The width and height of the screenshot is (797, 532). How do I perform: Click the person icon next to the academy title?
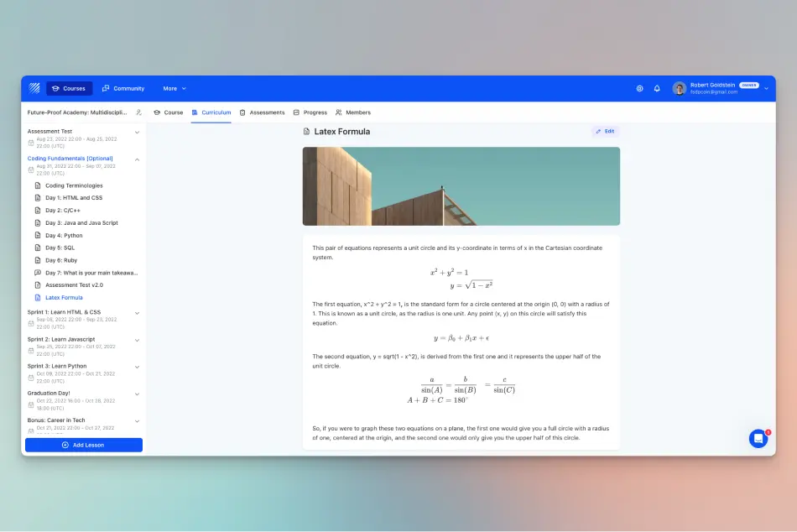[x=138, y=112]
